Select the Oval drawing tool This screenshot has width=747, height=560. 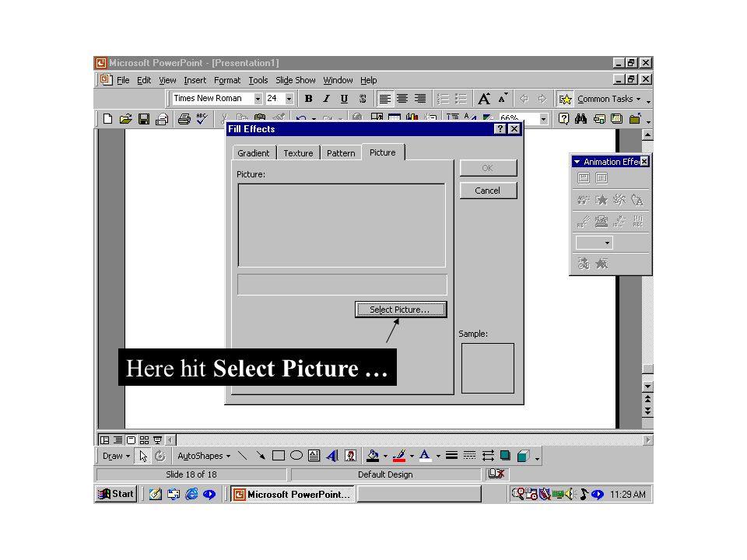coord(296,456)
